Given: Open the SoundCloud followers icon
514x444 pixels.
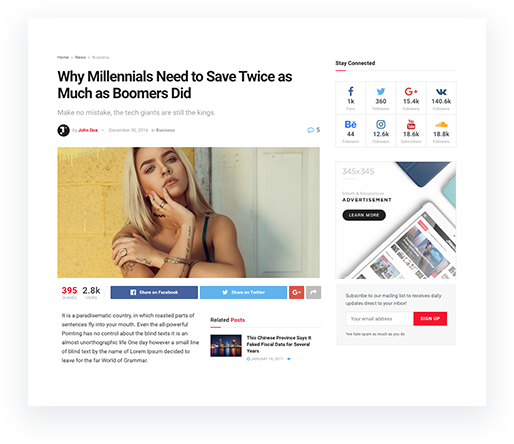Looking at the screenshot, I should (x=441, y=125).
